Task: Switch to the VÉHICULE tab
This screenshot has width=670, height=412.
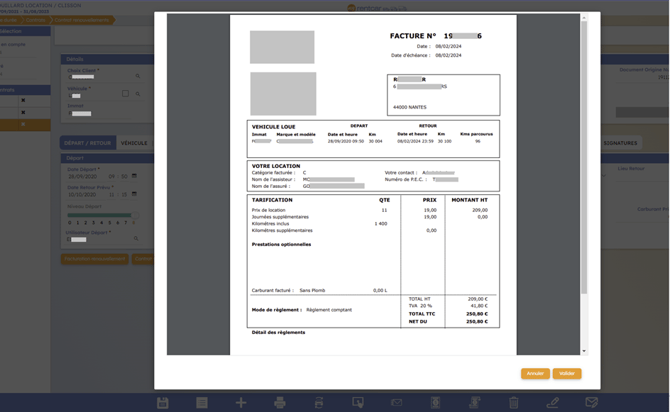Action: pyautogui.click(x=134, y=143)
